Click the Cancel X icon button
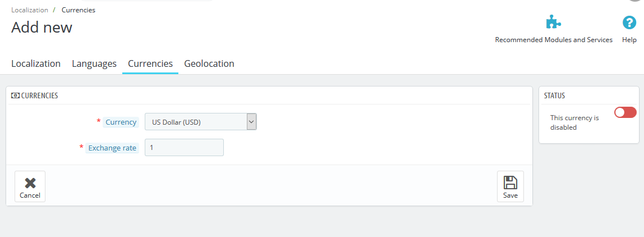The image size is (644, 237). 30,186
